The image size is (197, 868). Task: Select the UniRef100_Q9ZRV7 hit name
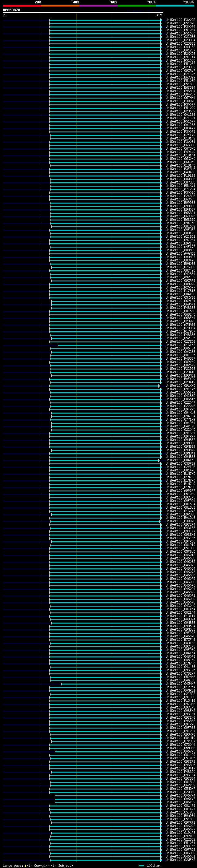click(x=180, y=71)
